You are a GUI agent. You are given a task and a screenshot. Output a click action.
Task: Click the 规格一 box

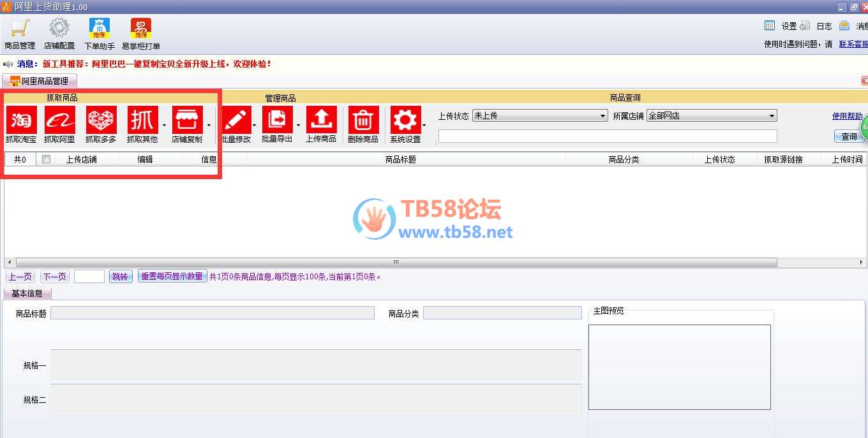pos(316,365)
